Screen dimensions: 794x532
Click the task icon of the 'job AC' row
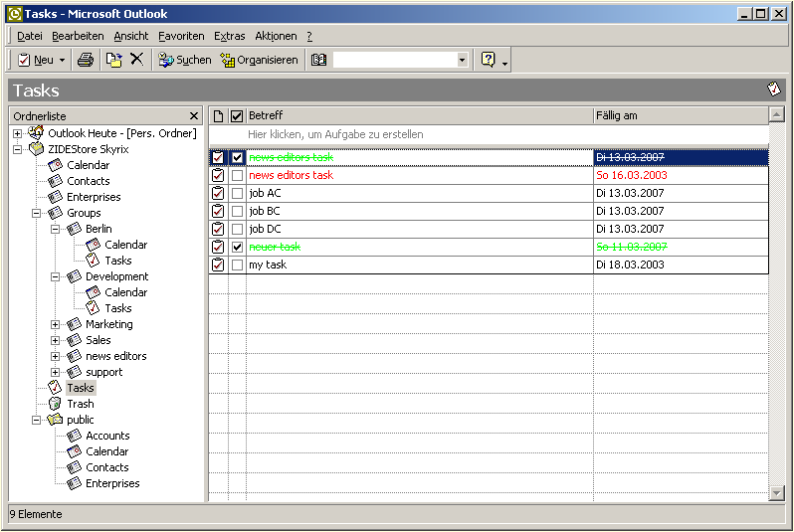[218, 193]
